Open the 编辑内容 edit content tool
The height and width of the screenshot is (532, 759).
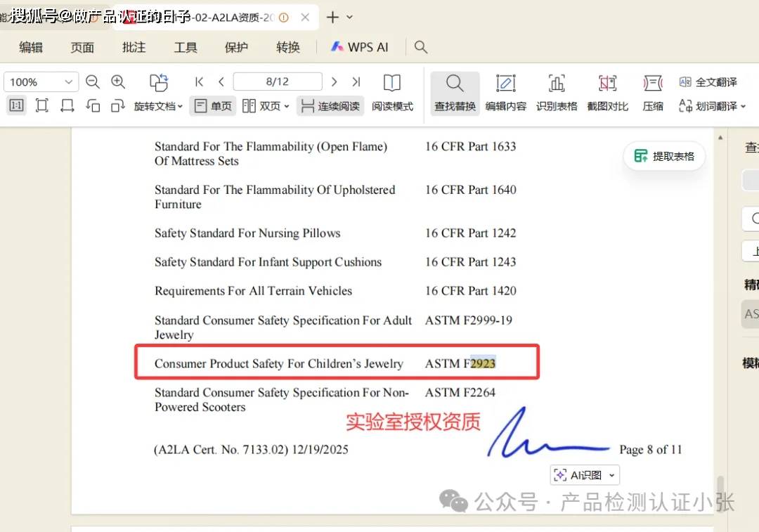point(505,93)
